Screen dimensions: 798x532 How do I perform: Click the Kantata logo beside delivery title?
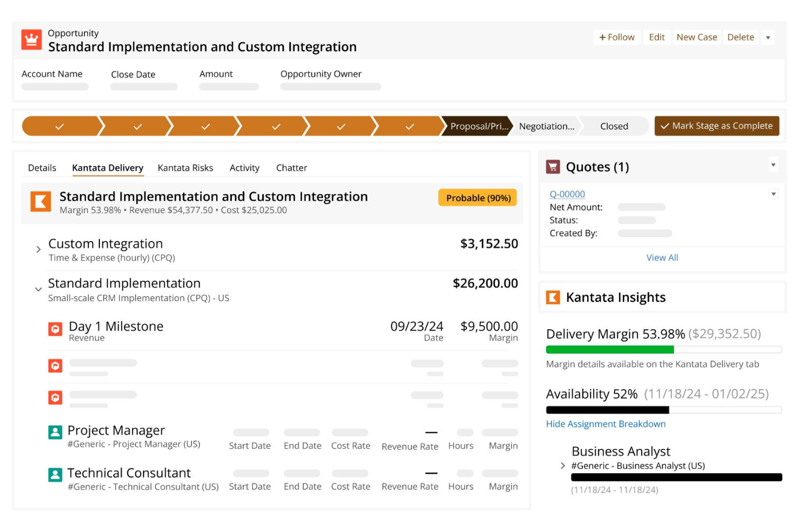(x=40, y=202)
